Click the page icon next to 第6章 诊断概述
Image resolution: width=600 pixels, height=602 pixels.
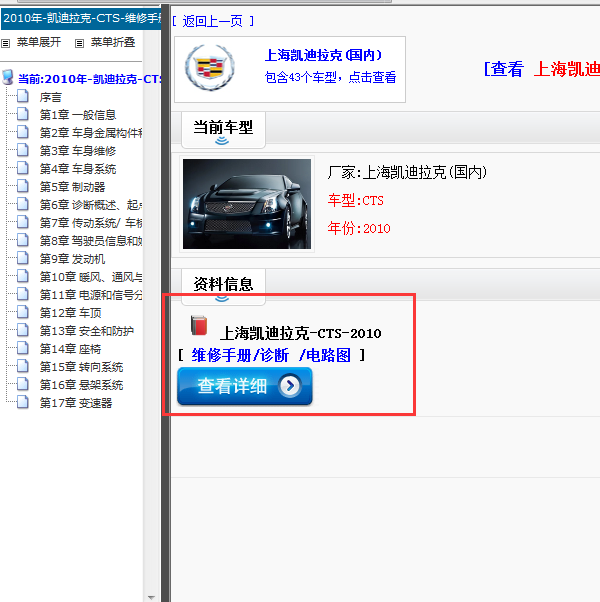click(23, 204)
